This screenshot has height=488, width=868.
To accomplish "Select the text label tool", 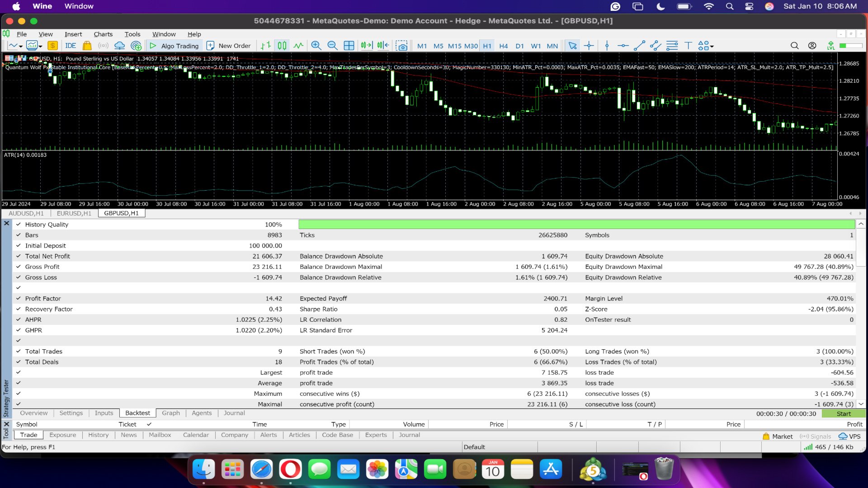I will pos(688,46).
